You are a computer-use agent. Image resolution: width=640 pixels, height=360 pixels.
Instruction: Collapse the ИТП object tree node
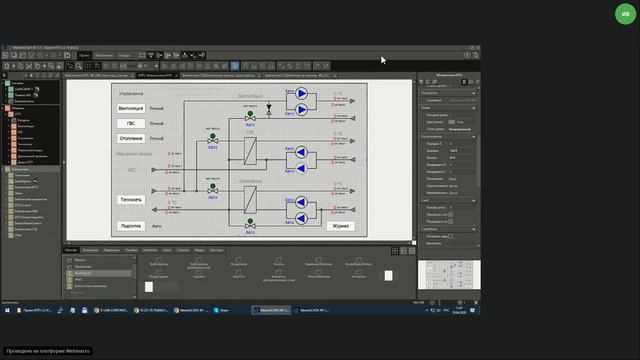(x=7, y=114)
